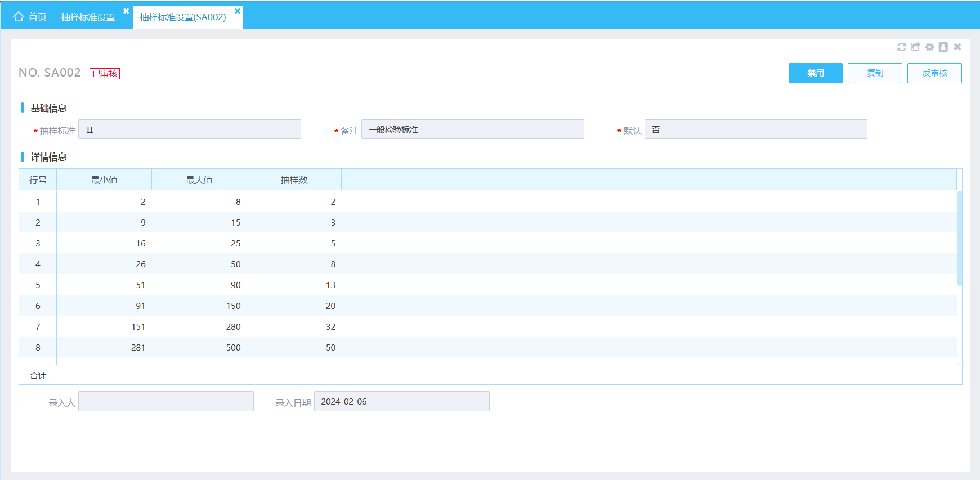Click the 基础信息 section heading

(x=48, y=108)
